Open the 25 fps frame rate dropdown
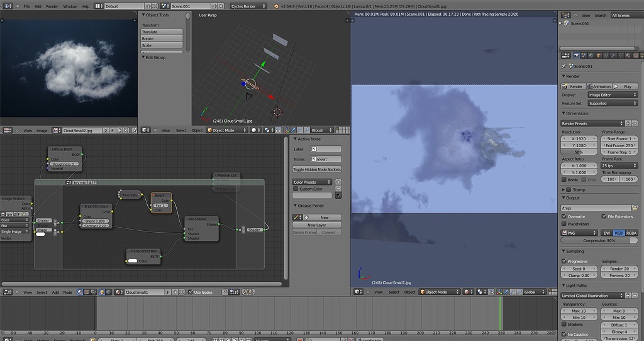Image resolution: width=644 pixels, height=341 pixels. click(x=619, y=165)
